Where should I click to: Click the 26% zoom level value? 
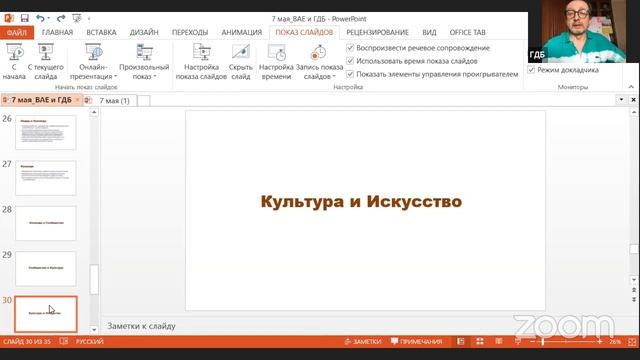(615, 342)
